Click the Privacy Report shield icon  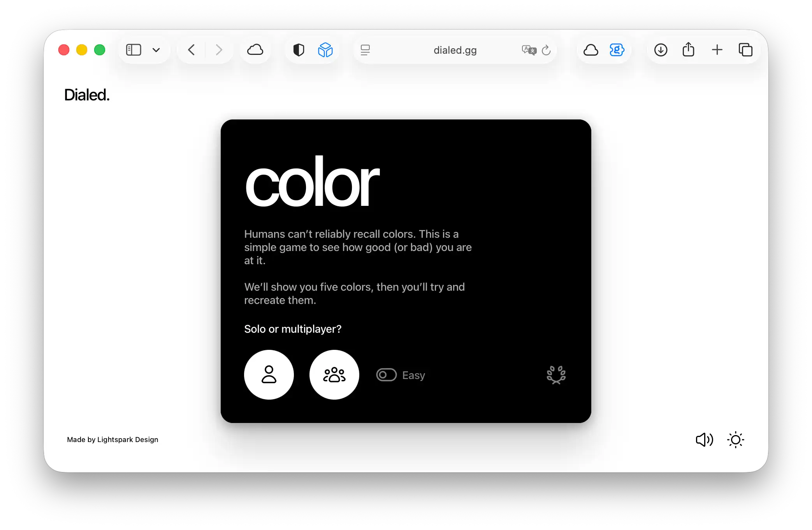(x=298, y=50)
